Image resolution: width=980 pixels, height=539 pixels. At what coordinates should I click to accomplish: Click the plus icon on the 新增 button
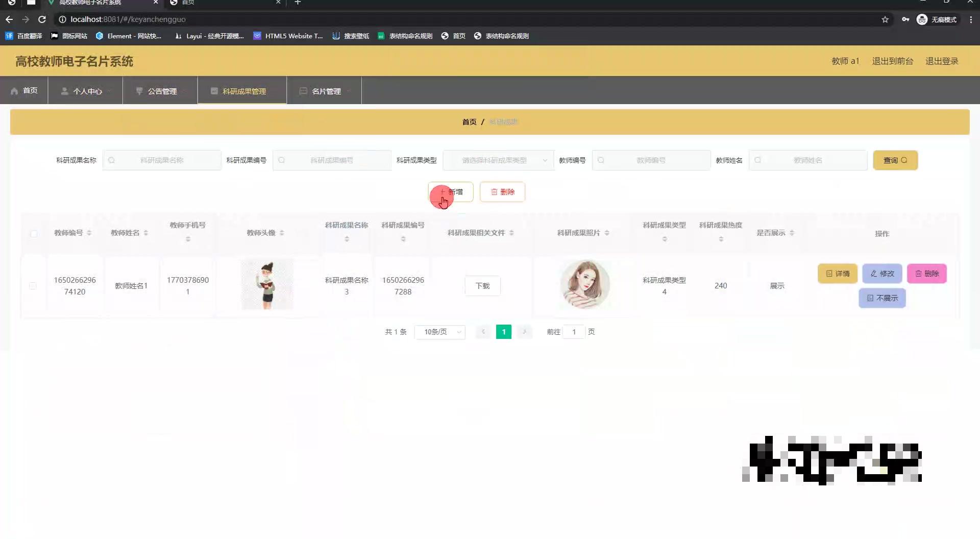(442, 192)
